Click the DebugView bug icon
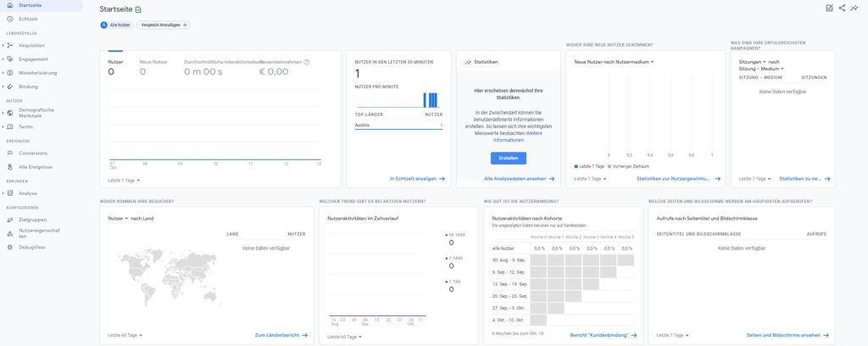Viewport: 868px width, 346px height. (10, 247)
